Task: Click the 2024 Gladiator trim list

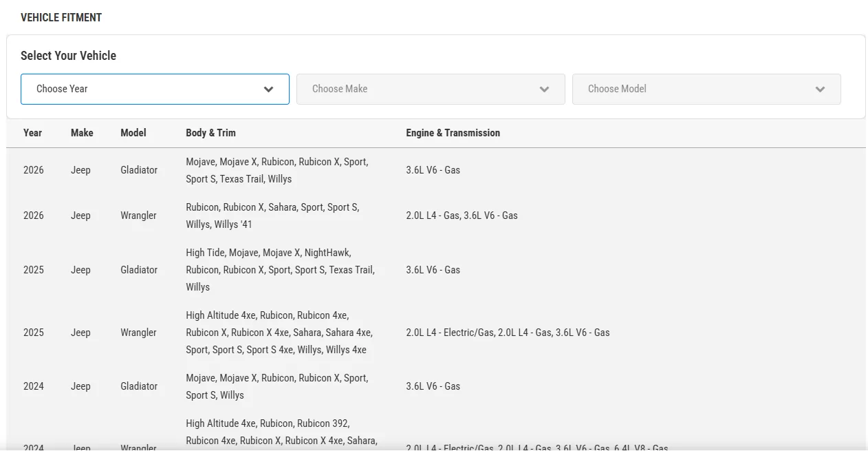Action: pyautogui.click(x=277, y=386)
